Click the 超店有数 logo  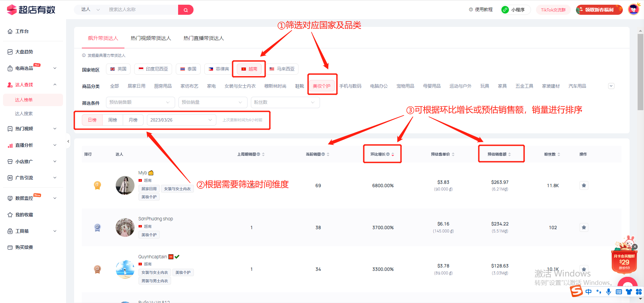tap(31, 10)
